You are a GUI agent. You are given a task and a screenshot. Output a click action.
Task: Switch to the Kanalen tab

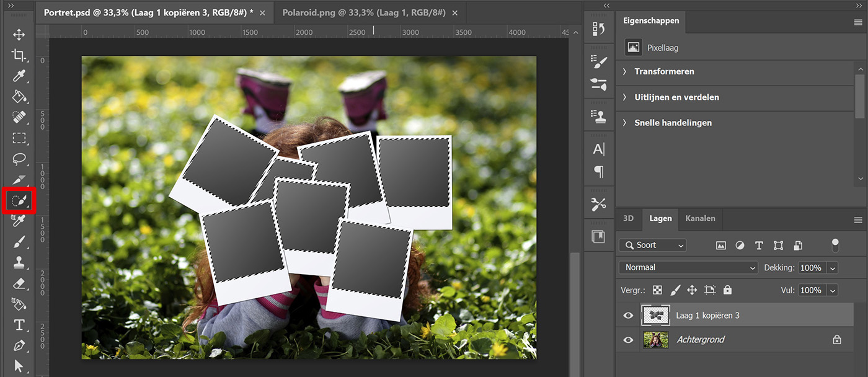click(x=700, y=218)
